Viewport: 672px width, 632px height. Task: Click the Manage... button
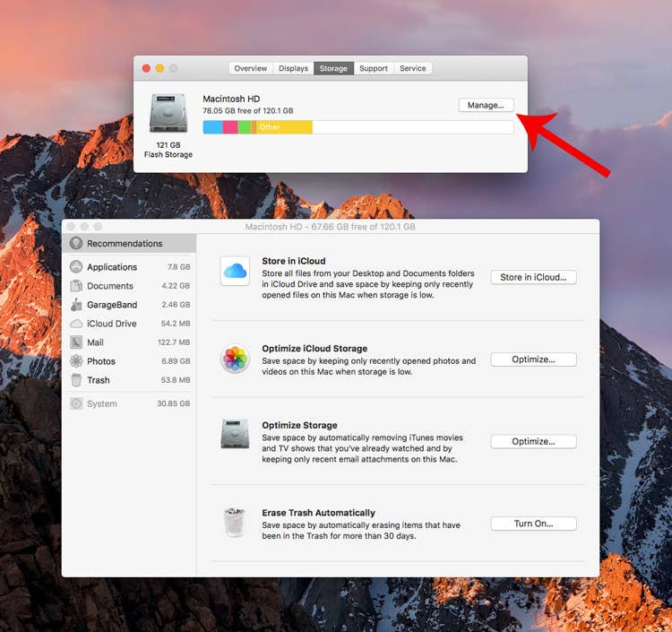[486, 105]
